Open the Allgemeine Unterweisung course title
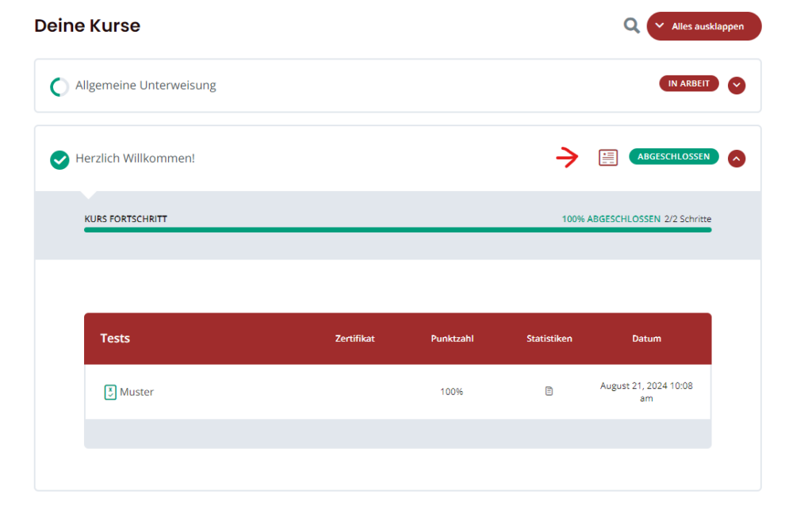Viewport: 812px width, 518px height. click(146, 86)
